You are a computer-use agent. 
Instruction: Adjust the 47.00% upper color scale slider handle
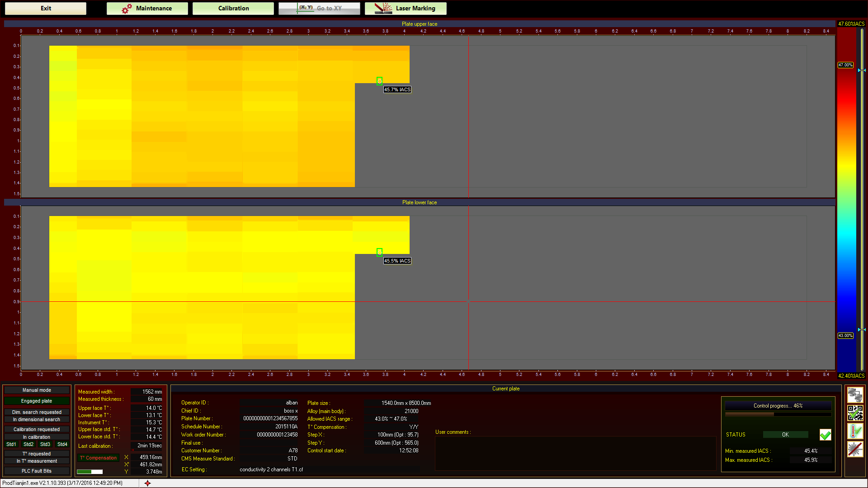coord(862,70)
